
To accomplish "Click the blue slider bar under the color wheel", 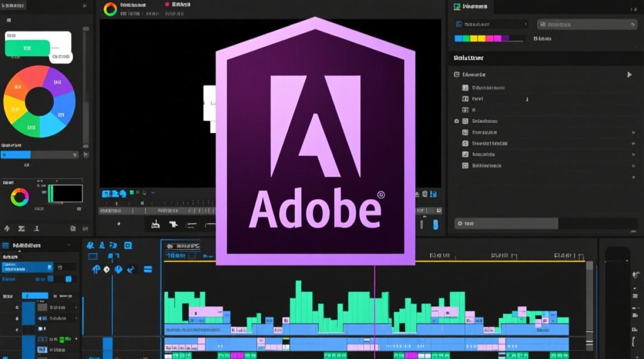I will pos(15,155).
